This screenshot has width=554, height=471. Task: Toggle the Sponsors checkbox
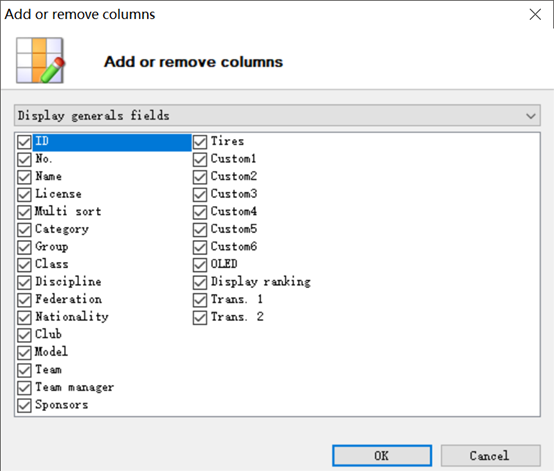pos(24,405)
